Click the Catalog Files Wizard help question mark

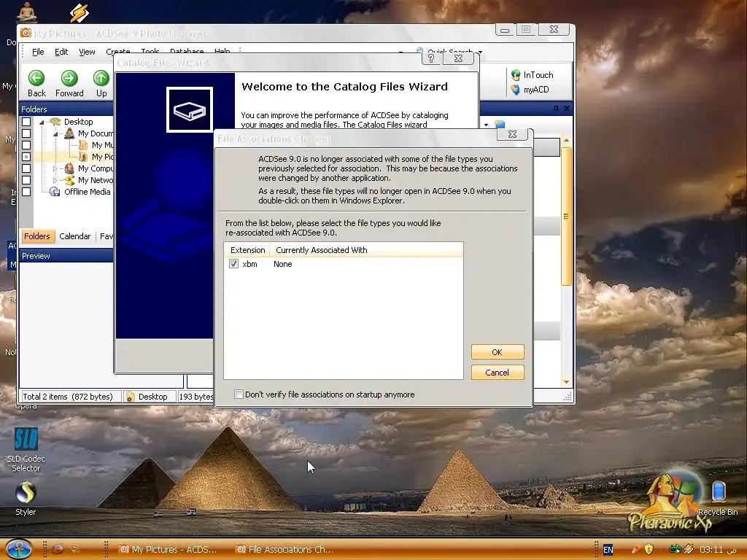pyautogui.click(x=431, y=58)
